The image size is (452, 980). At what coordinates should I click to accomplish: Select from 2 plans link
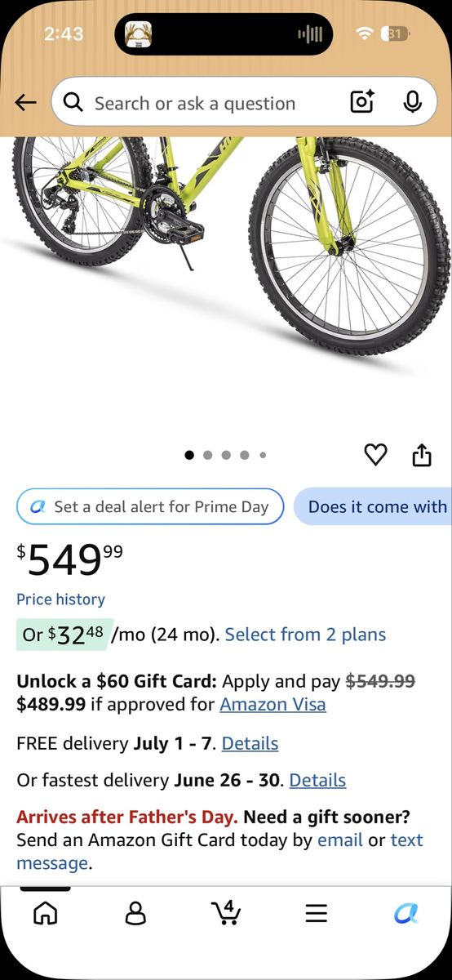(305, 635)
